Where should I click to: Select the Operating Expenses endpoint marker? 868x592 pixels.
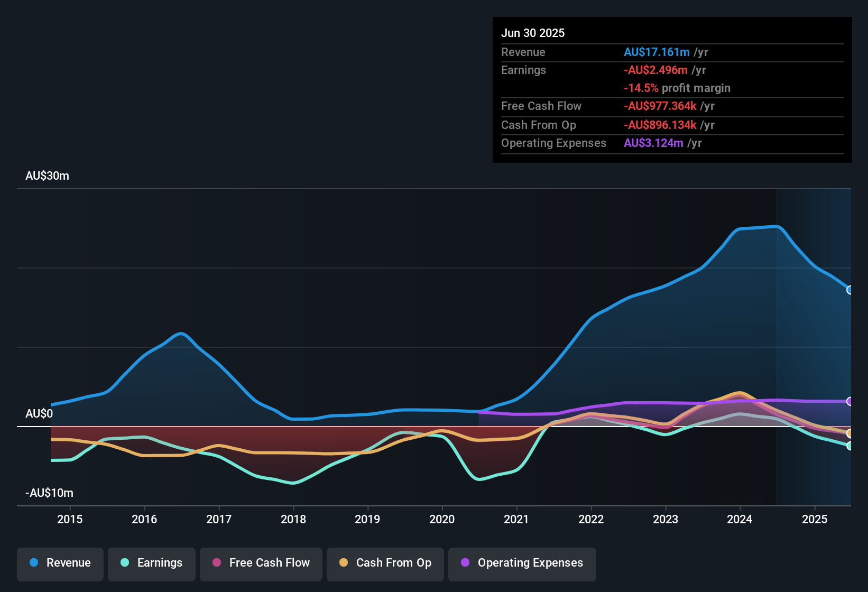tap(849, 401)
